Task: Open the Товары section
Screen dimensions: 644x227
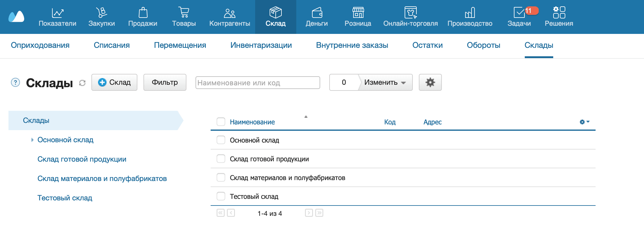Action: tap(184, 17)
